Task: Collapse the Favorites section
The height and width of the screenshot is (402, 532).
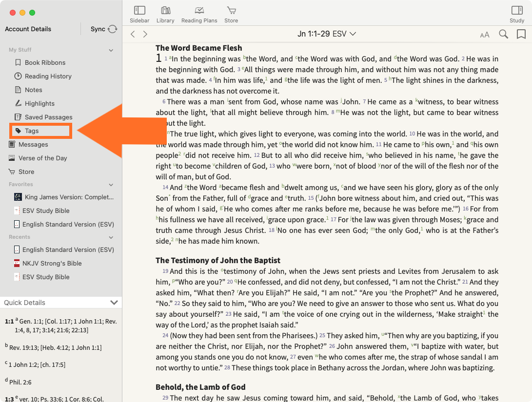Action: [x=111, y=185]
